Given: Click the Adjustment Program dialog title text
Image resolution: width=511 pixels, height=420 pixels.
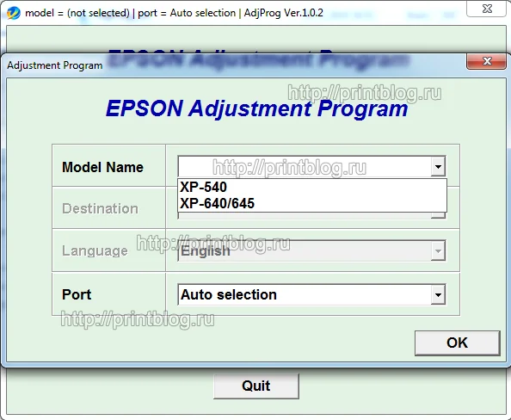Looking at the screenshot, I should click(55, 65).
